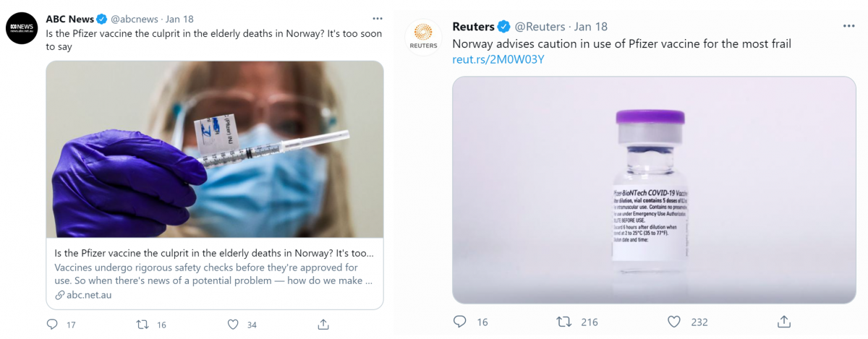This screenshot has height=339, width=868.
Task: Reply to the ABC News tweet
Action: pos(52,325)
